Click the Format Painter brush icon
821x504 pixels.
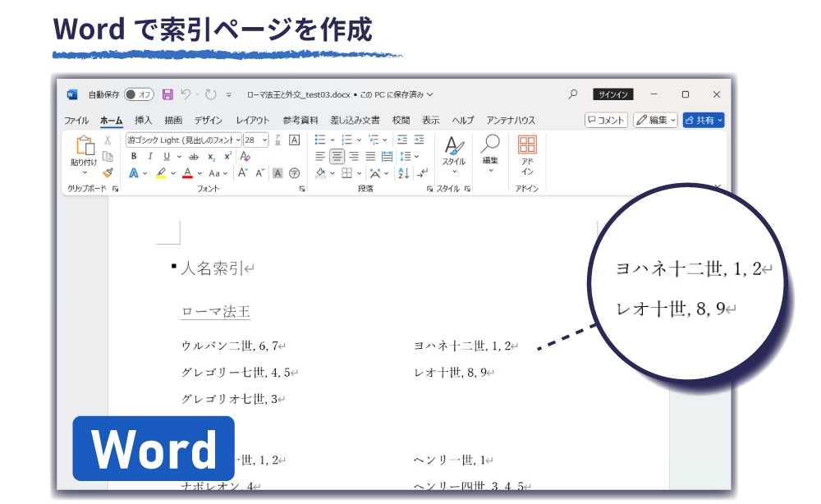[x=107, y=172]
